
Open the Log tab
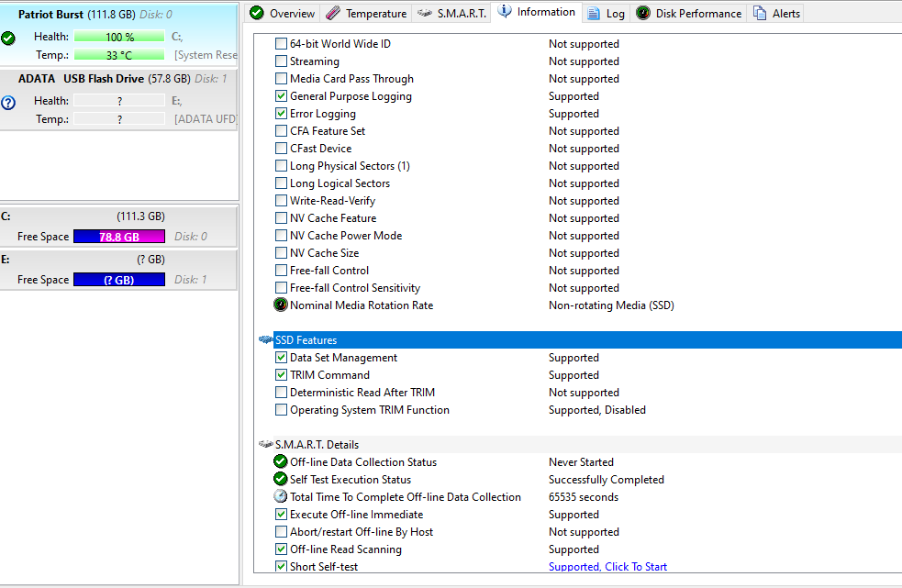tap(606, 13)
